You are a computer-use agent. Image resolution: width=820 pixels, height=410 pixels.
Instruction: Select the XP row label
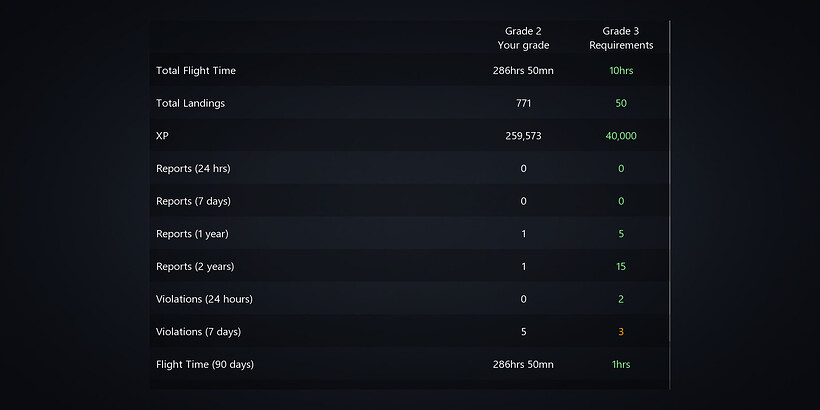(x=162, y=136)
